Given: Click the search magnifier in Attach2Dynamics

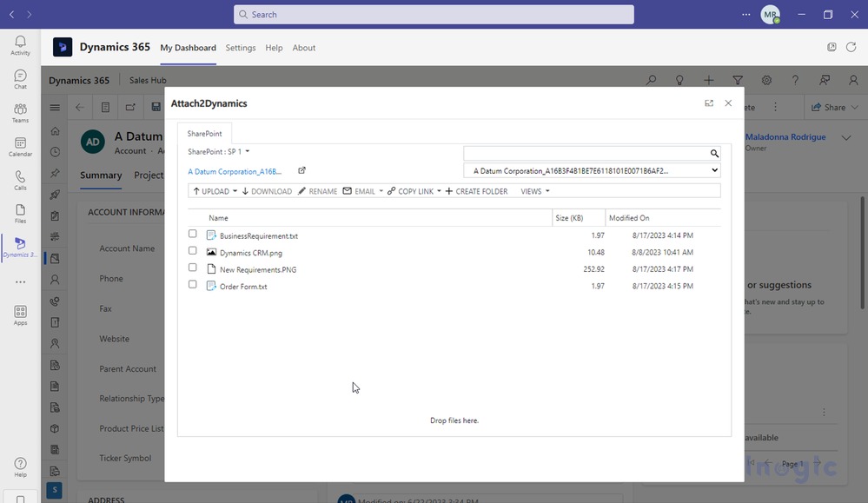Looking at the screenshot, I should pyautogui.click(x=714, y=153).
